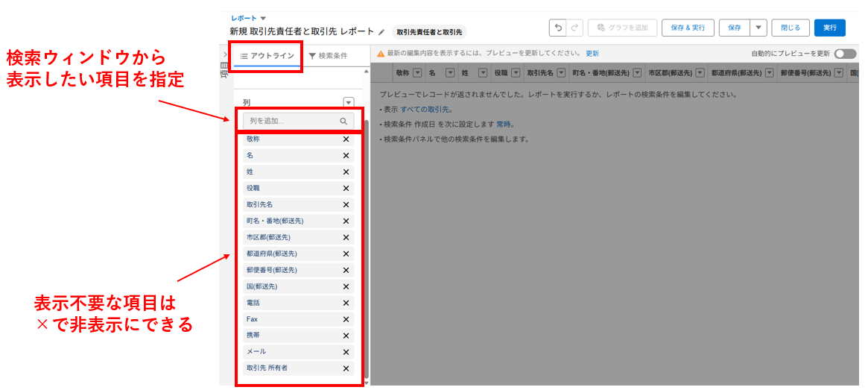Remove the 町名・番地(郵送先) column with its X

pyautogui.click(x=346, y=221)
